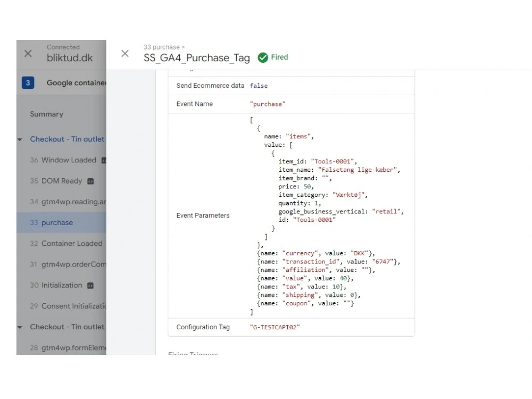Image resolution: width=532 pixels, height=399 pixels.
Task: Click the coupon parameter line
Action: [305, 304]
